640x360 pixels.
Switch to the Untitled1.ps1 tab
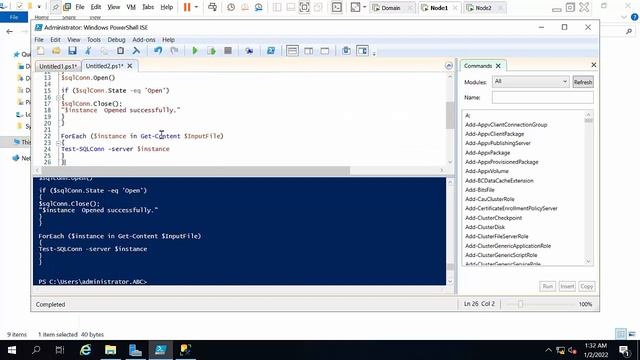tap(58, 66)
